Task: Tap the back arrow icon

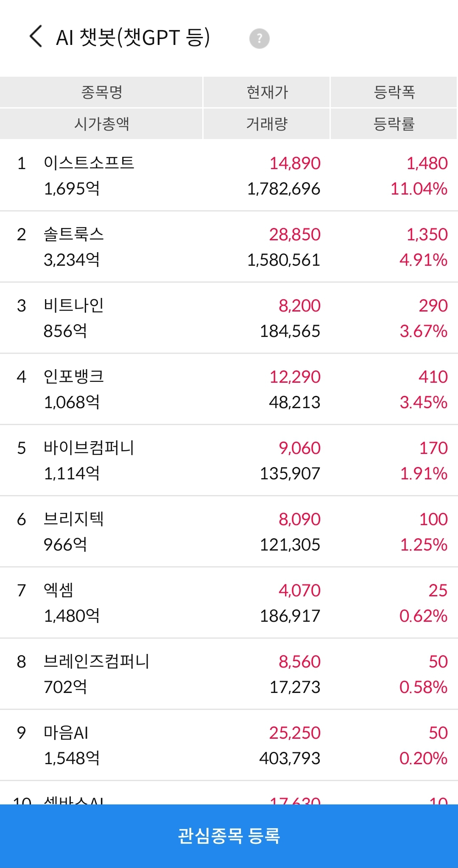Action: (36, 36)
